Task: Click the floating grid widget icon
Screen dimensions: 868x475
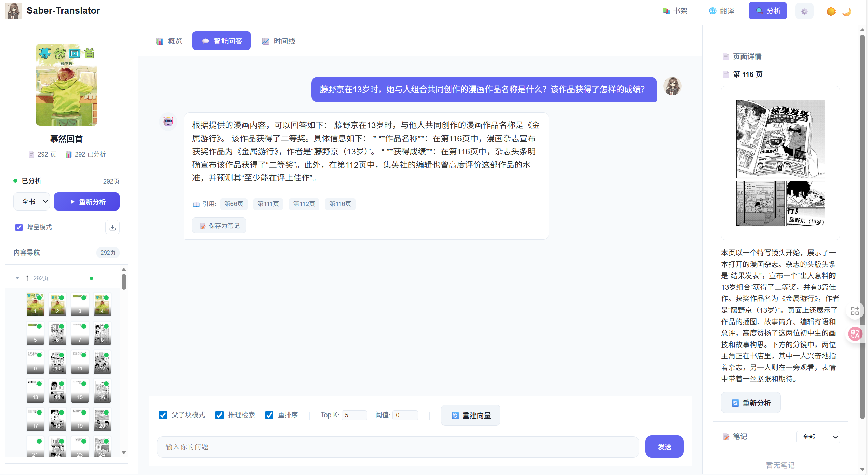Action: [855, 310]
